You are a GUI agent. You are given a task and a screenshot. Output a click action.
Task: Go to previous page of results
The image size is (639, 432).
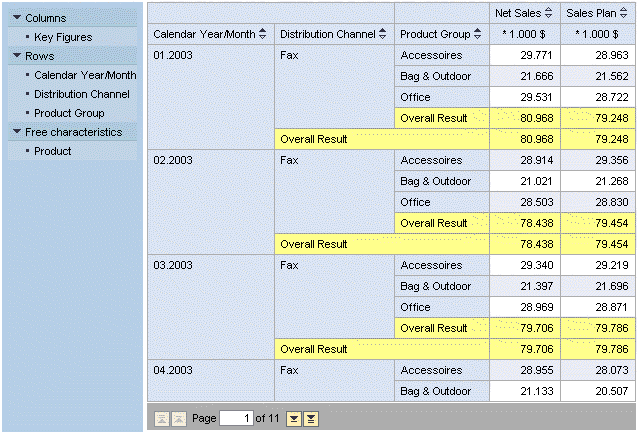(x=178, y=417)
